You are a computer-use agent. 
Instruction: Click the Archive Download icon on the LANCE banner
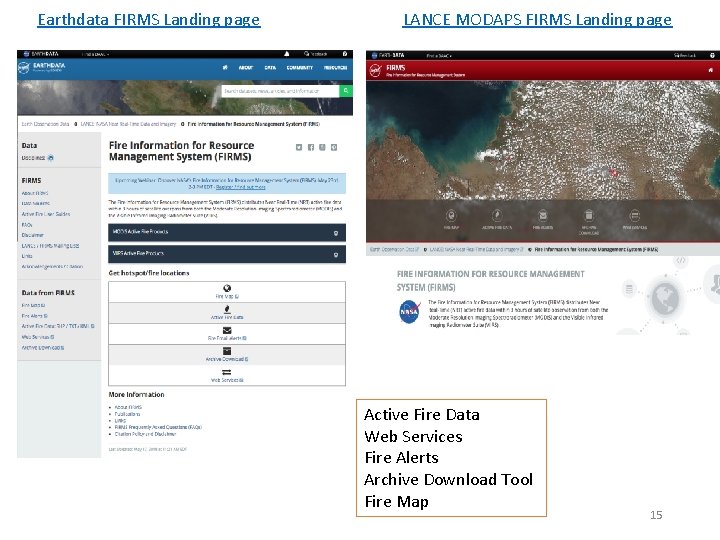(x=589, y=215)
